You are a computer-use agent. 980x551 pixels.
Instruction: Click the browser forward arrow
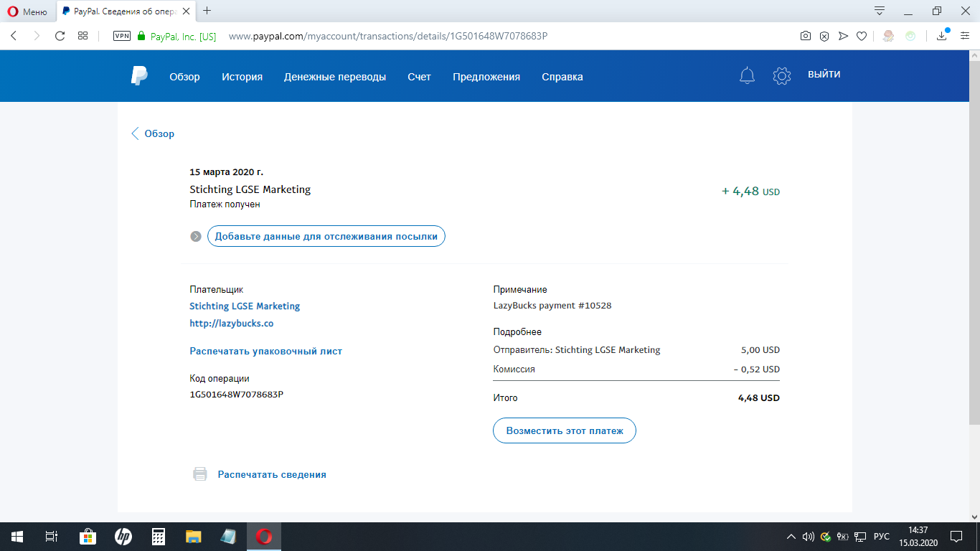[37, 36]
